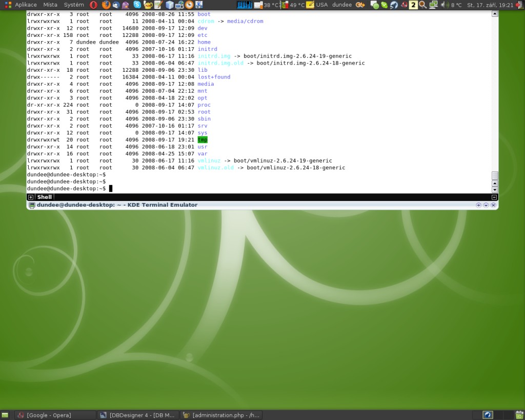
Task: Launch the Opera browser from the panel
Action: (94, 5)
